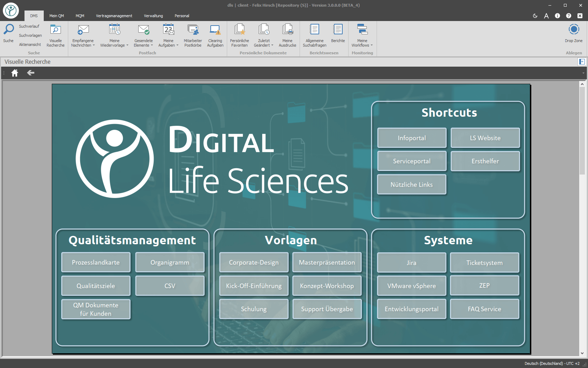Viewport: 588px width, 368px height.
Task: Change font size with the A icon
Action: [x=546, y=16]
